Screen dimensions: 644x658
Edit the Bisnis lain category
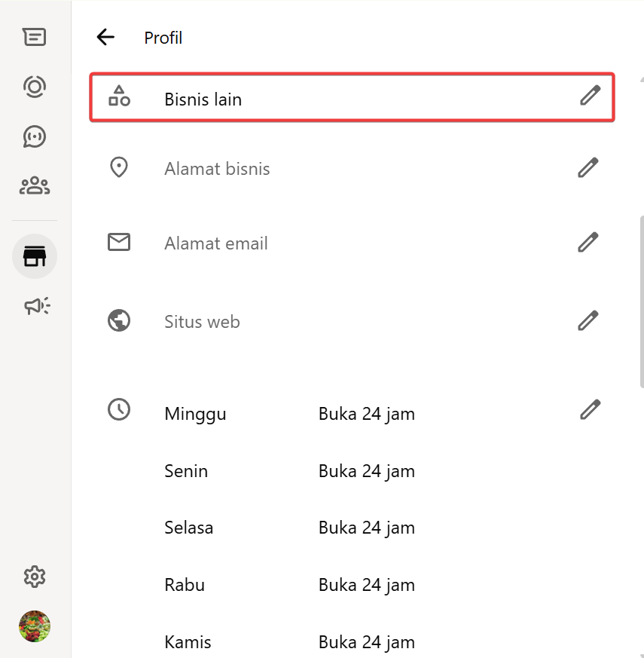click(x=590, y=96)
